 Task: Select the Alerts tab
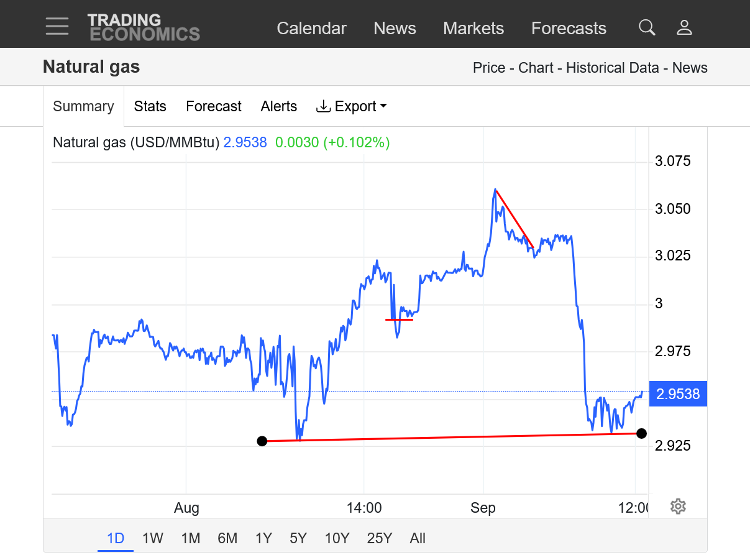(279, 106)
